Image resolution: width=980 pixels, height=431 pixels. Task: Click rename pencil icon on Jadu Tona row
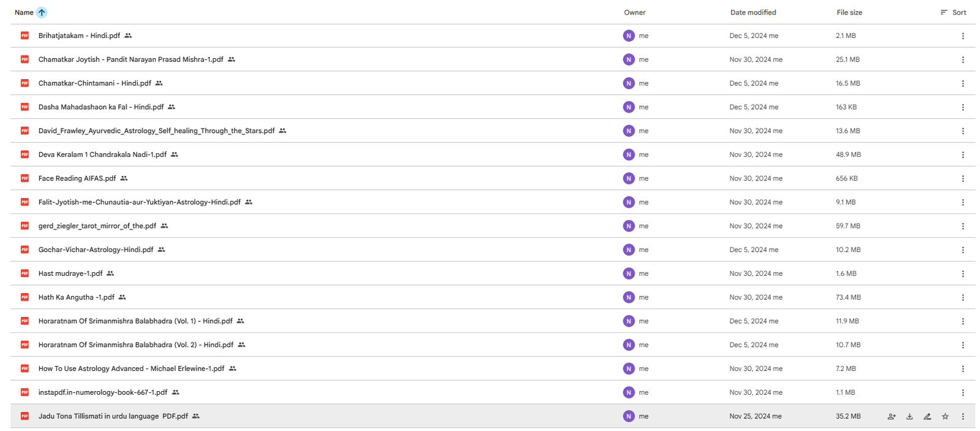pos(927,416)
